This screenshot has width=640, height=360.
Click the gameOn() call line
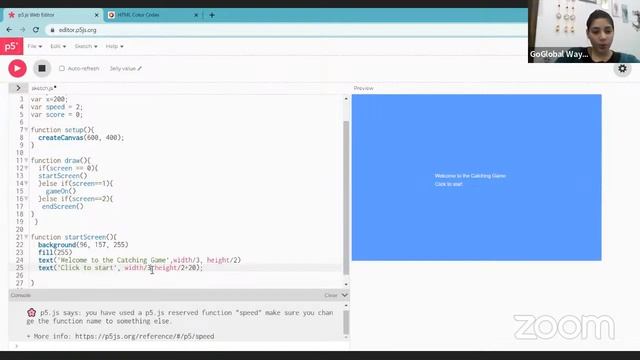pyautogui.click(x=61, y=191)
